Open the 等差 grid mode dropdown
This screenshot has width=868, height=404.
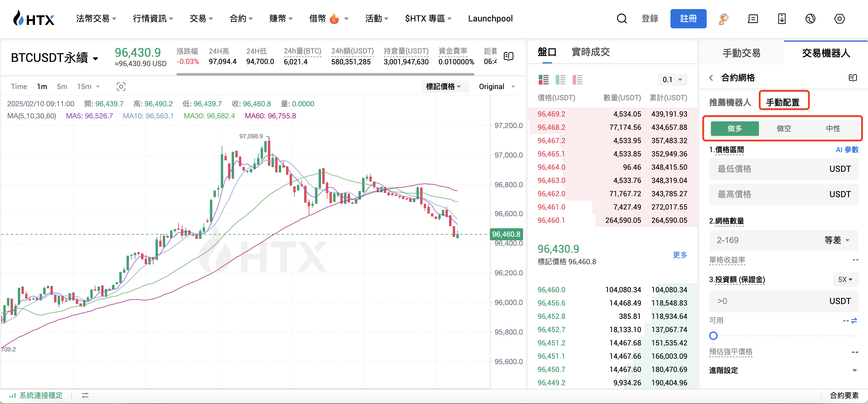click(x=837, y=240)
